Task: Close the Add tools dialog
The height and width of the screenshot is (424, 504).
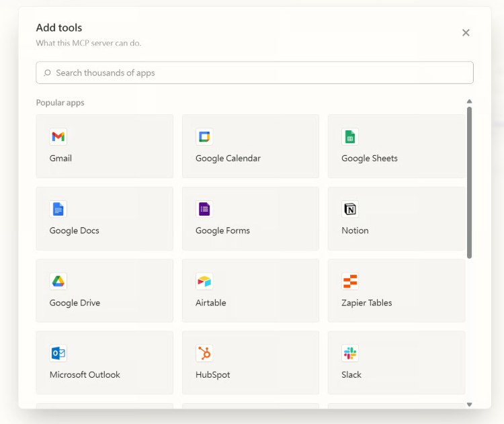Action: [x=466, y=33]
